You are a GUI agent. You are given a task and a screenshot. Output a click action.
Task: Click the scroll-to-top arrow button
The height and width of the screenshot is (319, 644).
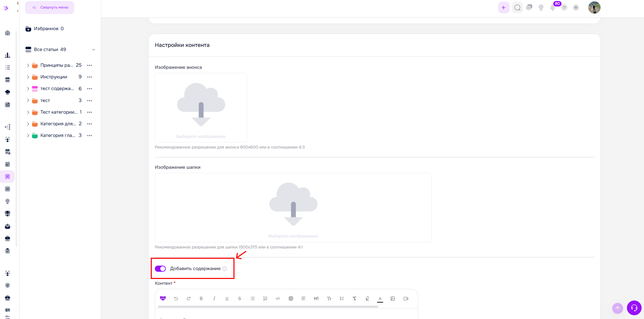(x=618, y=308)
